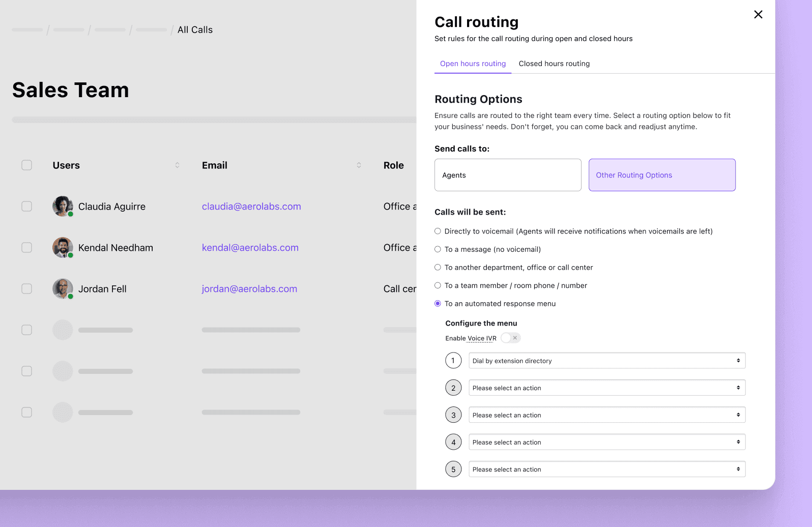Select the Open hours routing tab
This screenshot has width=812, height=527.
473,64
